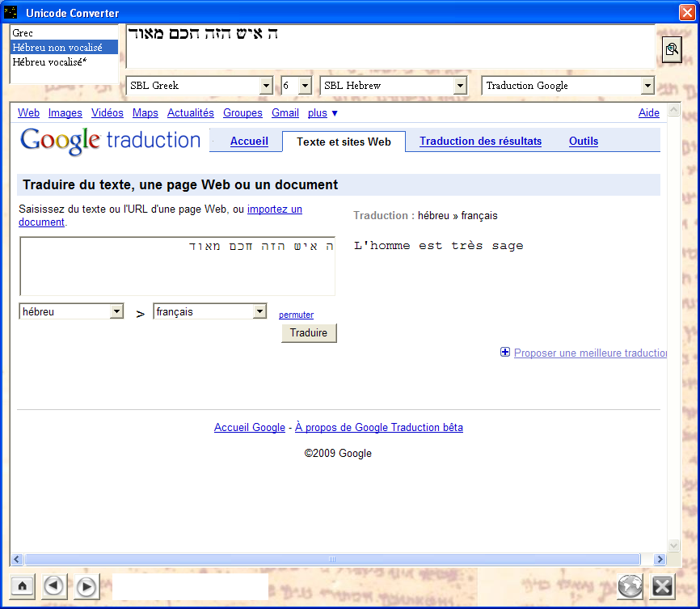Click the Traduire button
Viewport: 700px width, 609px height.
click(309, 333)
